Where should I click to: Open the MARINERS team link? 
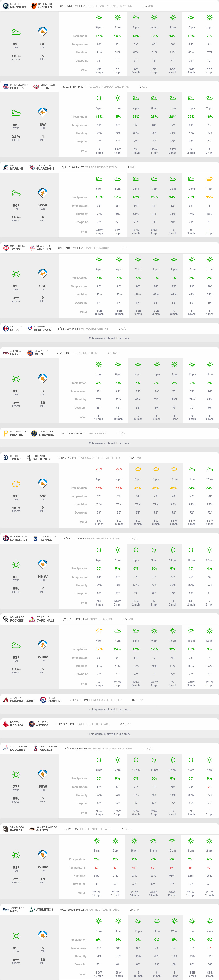18,7
